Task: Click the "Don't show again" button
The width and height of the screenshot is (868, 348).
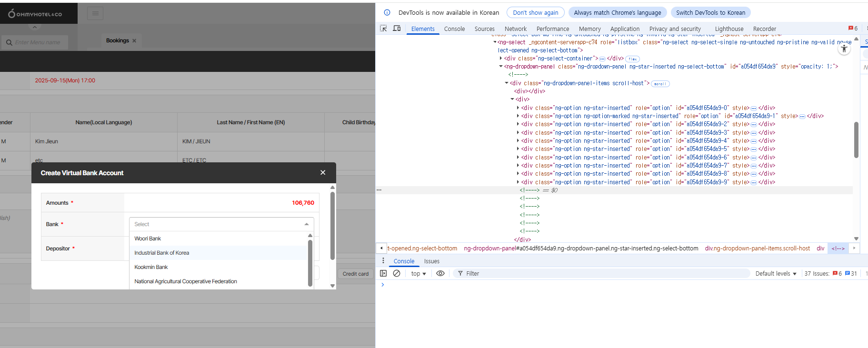Action: point(535,12)
